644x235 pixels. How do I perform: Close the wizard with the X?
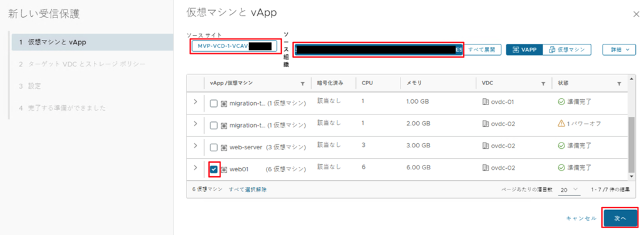point(636,14)
